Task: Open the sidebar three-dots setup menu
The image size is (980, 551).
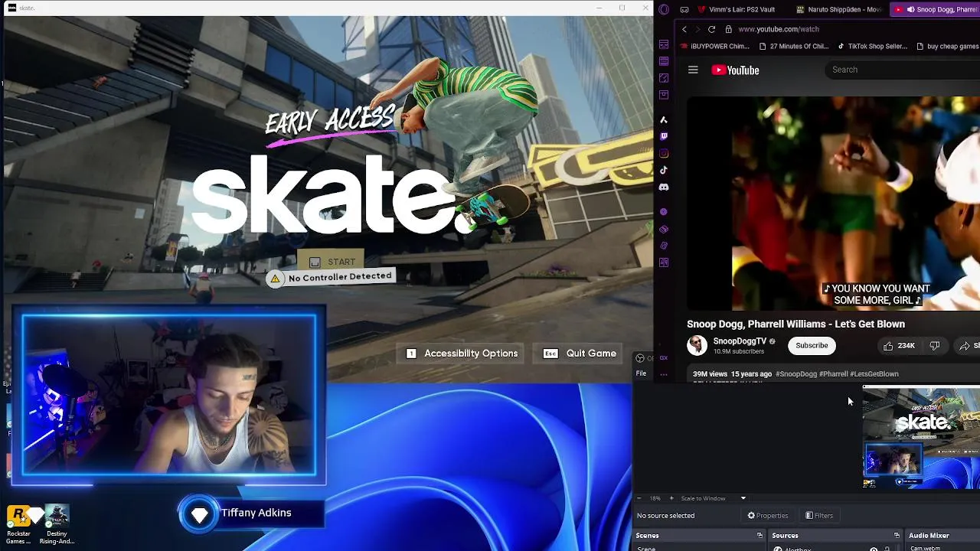Action: click(664, 374)
